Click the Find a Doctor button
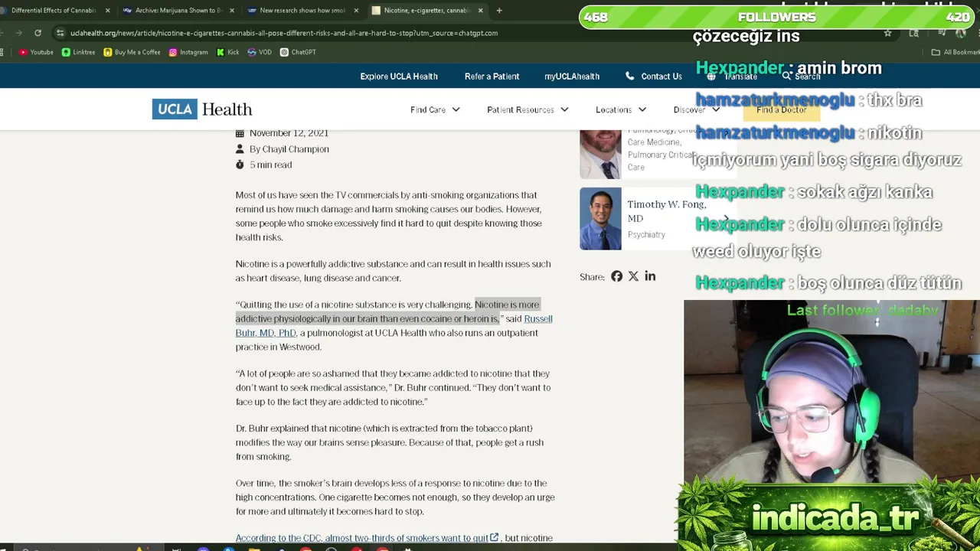The width and height of the screenshot is (980, 551). (x=781, y=109)
